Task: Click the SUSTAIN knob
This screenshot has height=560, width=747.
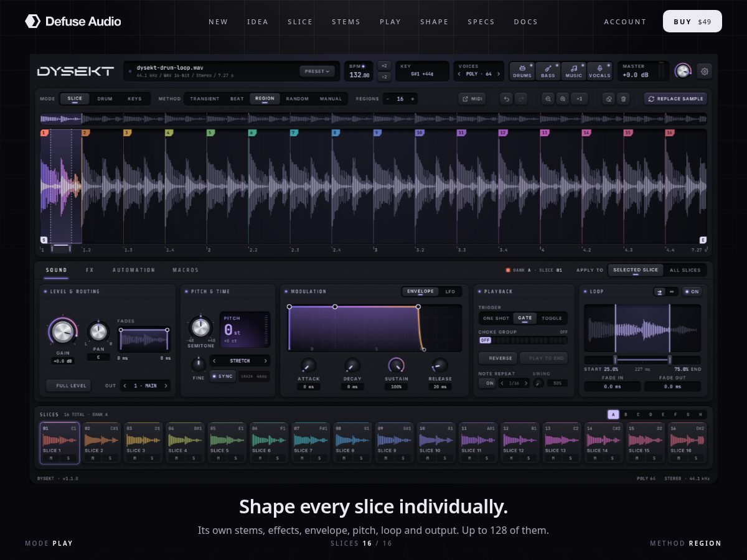Action: click(396, 365)
